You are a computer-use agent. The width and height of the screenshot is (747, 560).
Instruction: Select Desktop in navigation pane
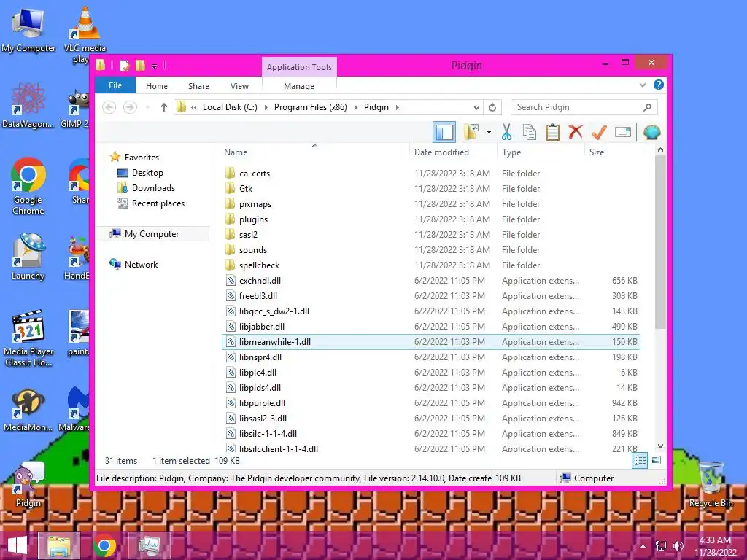pos(147,173)
